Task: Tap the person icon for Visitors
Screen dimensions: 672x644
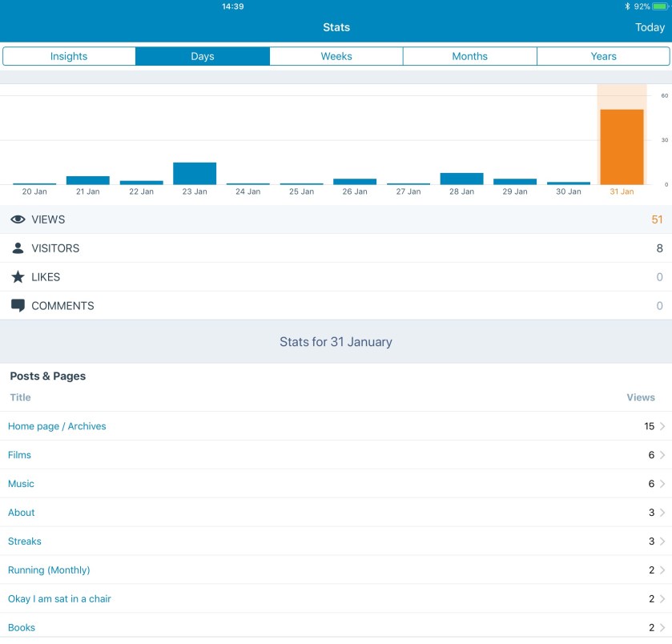Action: pyautogui.click(x=18, y=248)
